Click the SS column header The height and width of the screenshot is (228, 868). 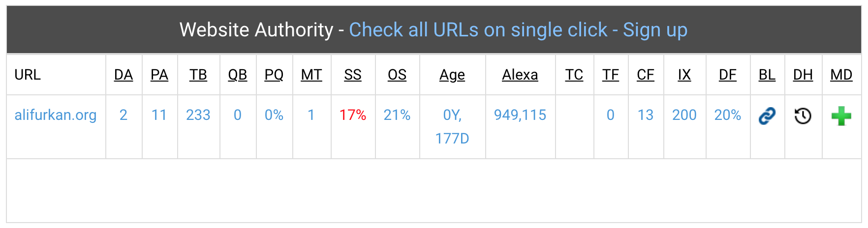(x=353, y=75)
